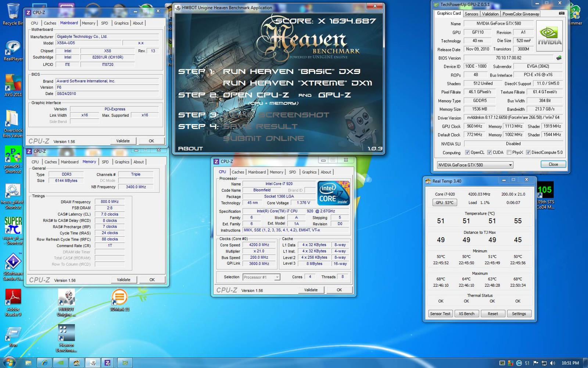Switch to Caches tab in the processor CPU-Z window
Viewport: 588px width, 368px height.
click(238, 172)
